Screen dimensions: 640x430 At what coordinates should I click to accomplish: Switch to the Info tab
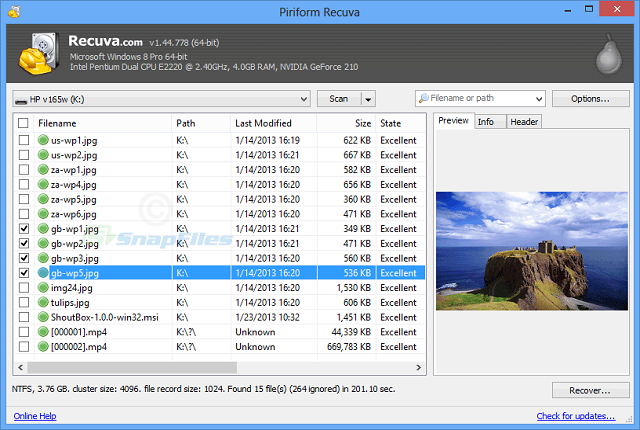click(x=486, y=122)
